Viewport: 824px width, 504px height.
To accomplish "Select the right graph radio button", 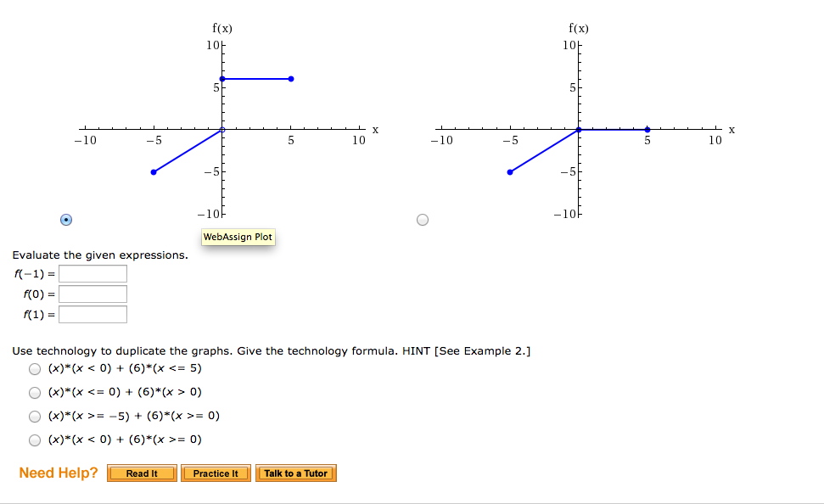I will (x=422, y=220).
